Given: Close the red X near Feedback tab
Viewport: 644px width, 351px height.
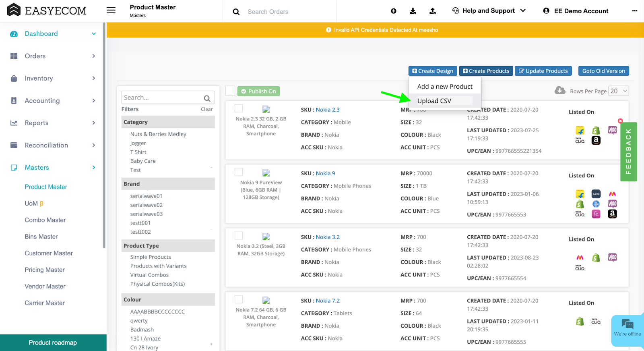Looking at the screenshot, I should [x=620, y=121].
